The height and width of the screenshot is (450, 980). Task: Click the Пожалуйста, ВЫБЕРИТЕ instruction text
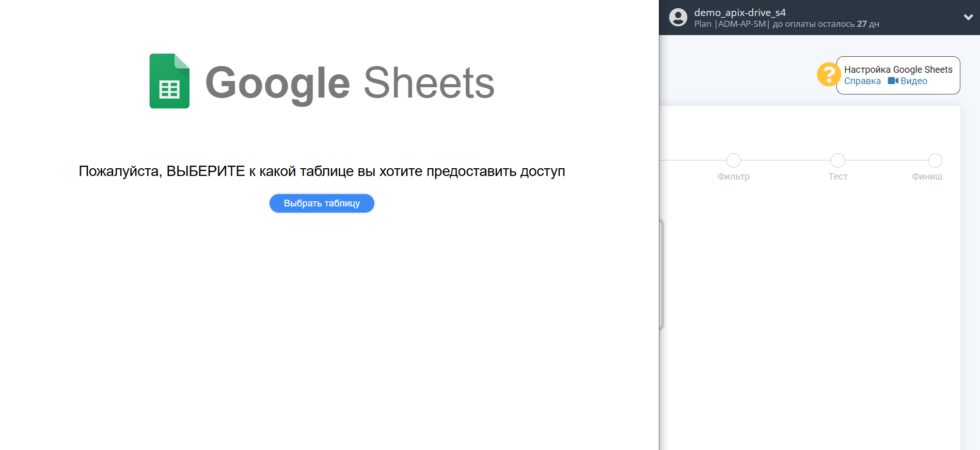point(322,171)
